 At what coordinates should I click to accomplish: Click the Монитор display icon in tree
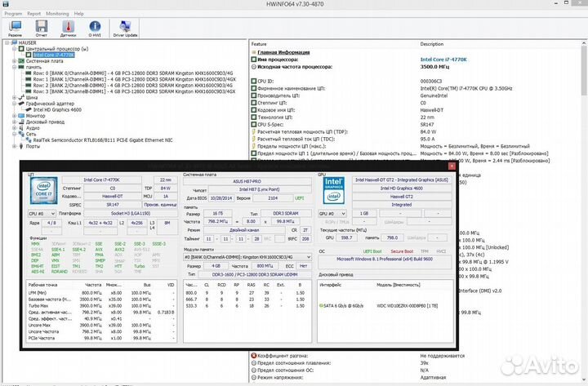tap(21, 116)
